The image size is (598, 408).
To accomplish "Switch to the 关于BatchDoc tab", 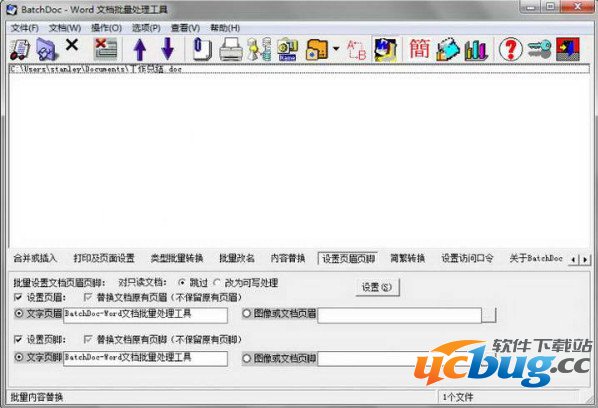I will pyautogui.click(x=536, y=258).
